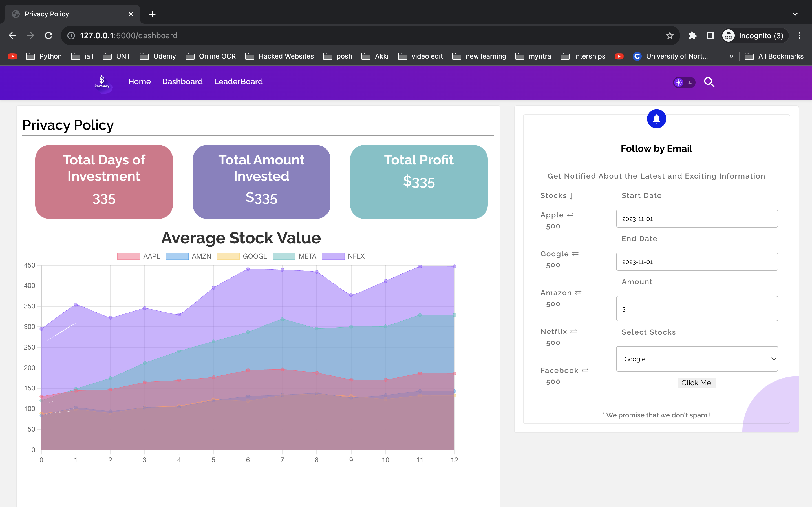The width and height of the screenshot is (812, 507).
Task: Toggle the light/dark mode switch
Action: pyautogui.click(x=684, y=83)
